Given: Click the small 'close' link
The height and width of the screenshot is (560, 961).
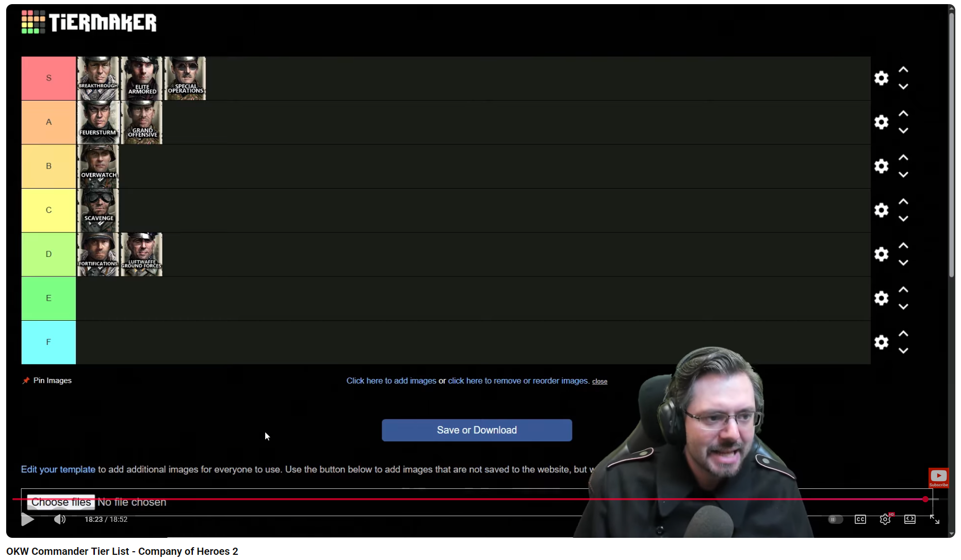Looking at the screenshot, I should tap(599, 382).
